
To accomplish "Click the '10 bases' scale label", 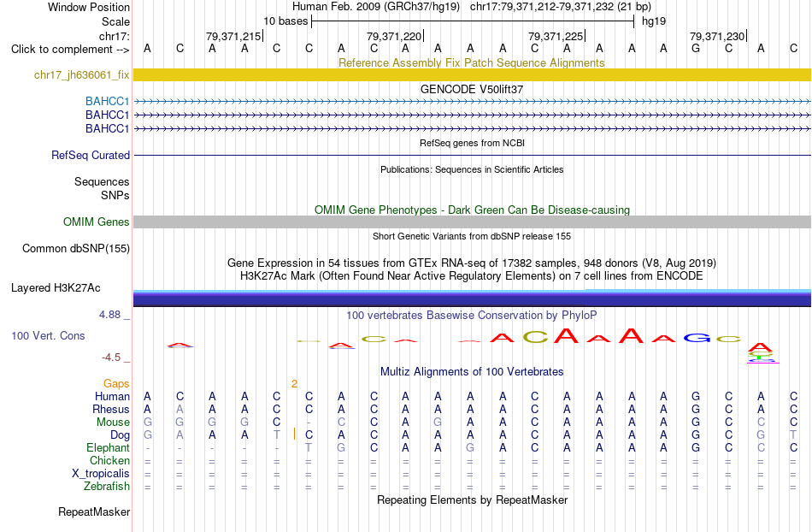I will [285, 21].
